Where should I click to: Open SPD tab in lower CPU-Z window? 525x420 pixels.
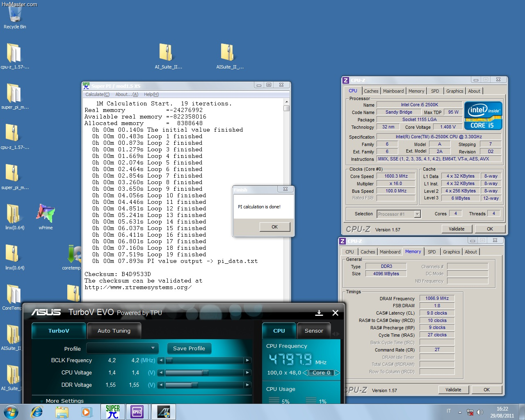pos(432,252)
